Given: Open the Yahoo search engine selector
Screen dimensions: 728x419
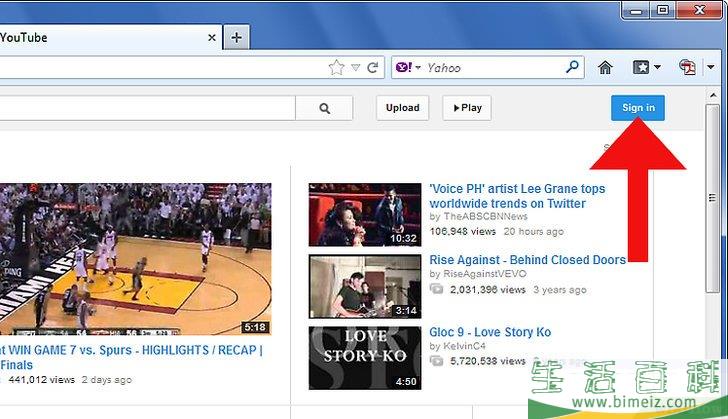Looking at the screenshot, I should click(408, 68).
